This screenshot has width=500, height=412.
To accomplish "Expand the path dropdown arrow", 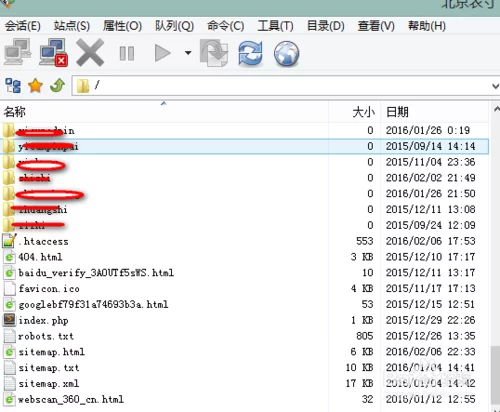I will (495, 86).
